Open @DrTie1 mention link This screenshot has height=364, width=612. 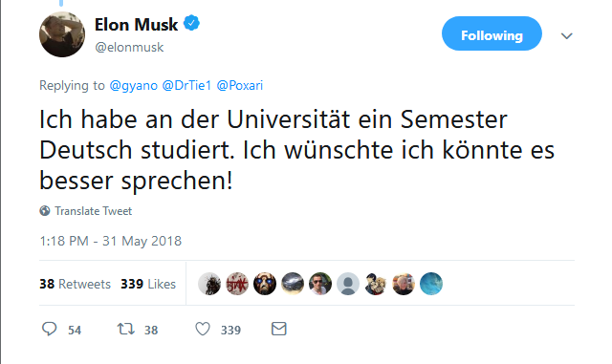pyautogui.click(x=186, y=85)
